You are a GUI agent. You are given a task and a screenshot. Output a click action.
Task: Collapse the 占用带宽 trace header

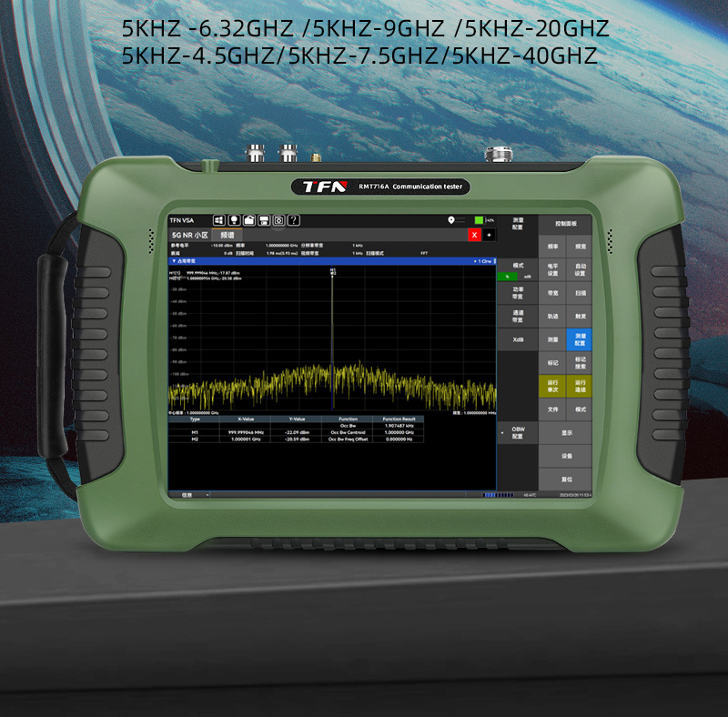click(x=174, y=261)
